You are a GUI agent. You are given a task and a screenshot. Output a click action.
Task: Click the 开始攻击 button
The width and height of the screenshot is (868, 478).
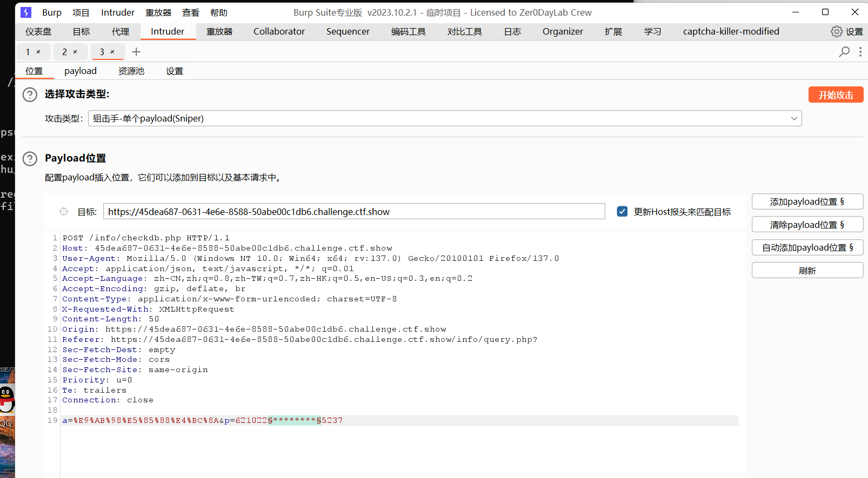pos(836,95)
